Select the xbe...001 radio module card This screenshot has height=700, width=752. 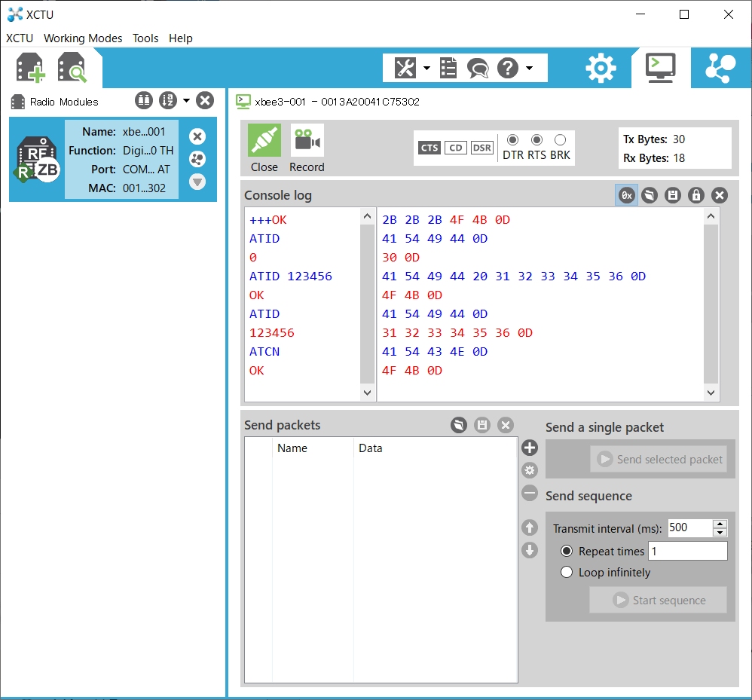click(113, 159)
